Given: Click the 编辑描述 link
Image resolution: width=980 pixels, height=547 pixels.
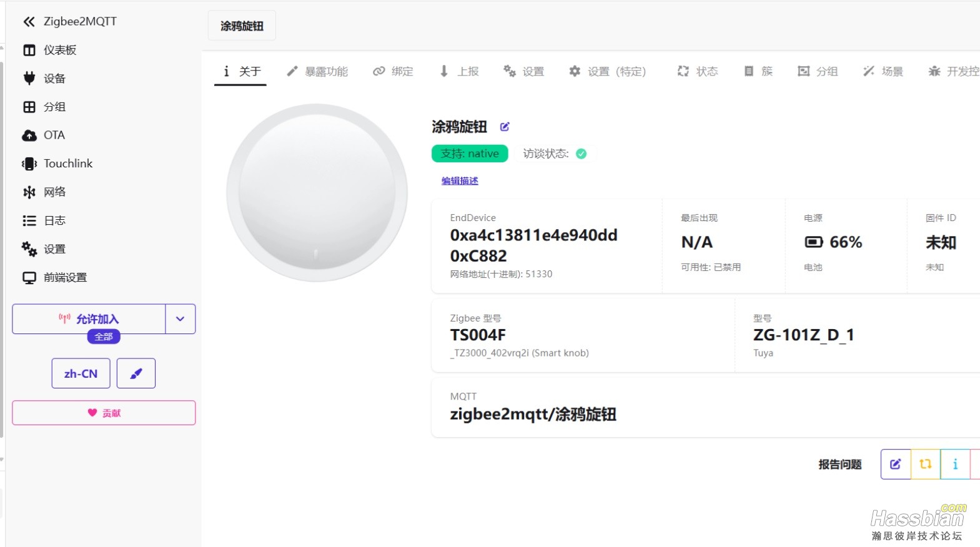Looking at the screenshot, I should tap(460, 181).
